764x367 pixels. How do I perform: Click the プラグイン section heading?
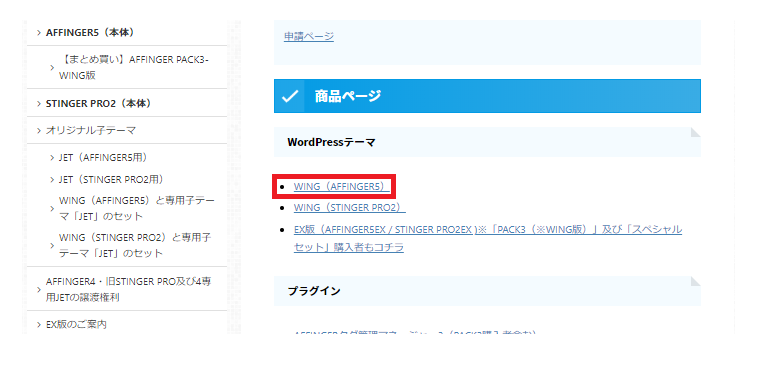pos(487,291)
